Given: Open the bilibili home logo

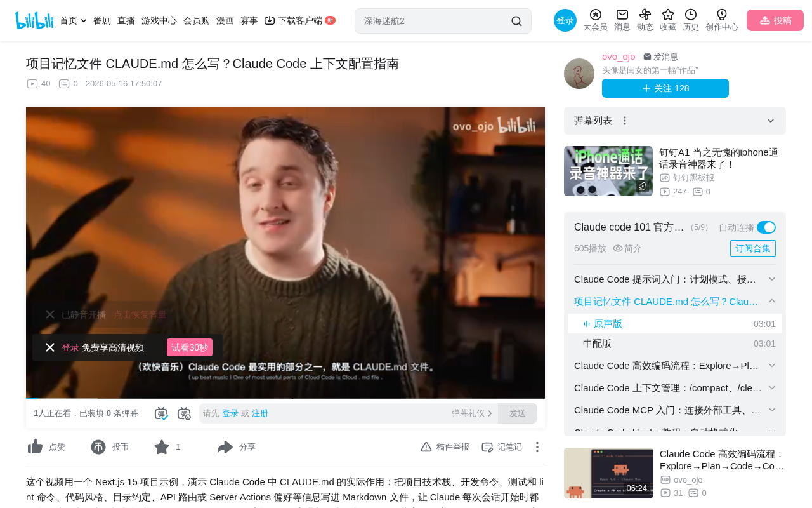Looking at the screenshot, I should pyautogui.click(x=34, y=20).
